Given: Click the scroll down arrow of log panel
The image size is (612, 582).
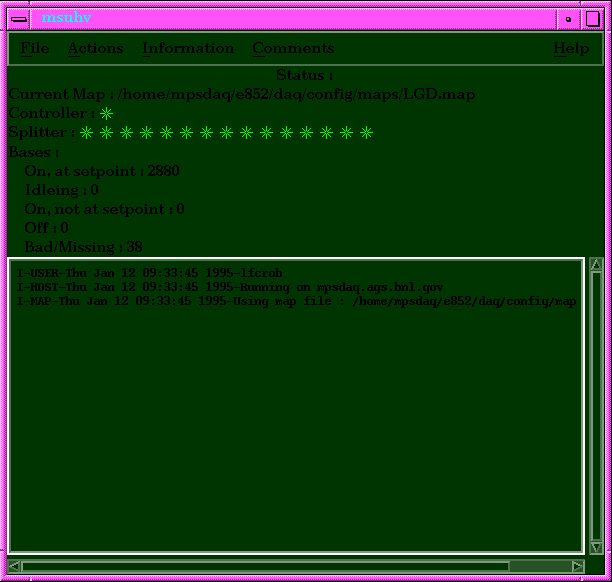Looking at the screenshot, I should coord(596,547).
